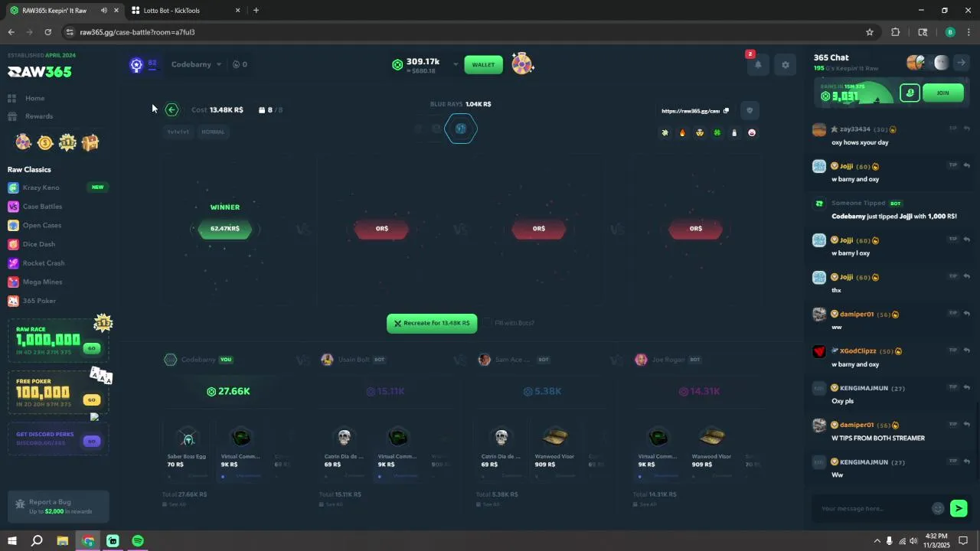
Task: Launch Krazy Keno game
Action: [41, 187]
